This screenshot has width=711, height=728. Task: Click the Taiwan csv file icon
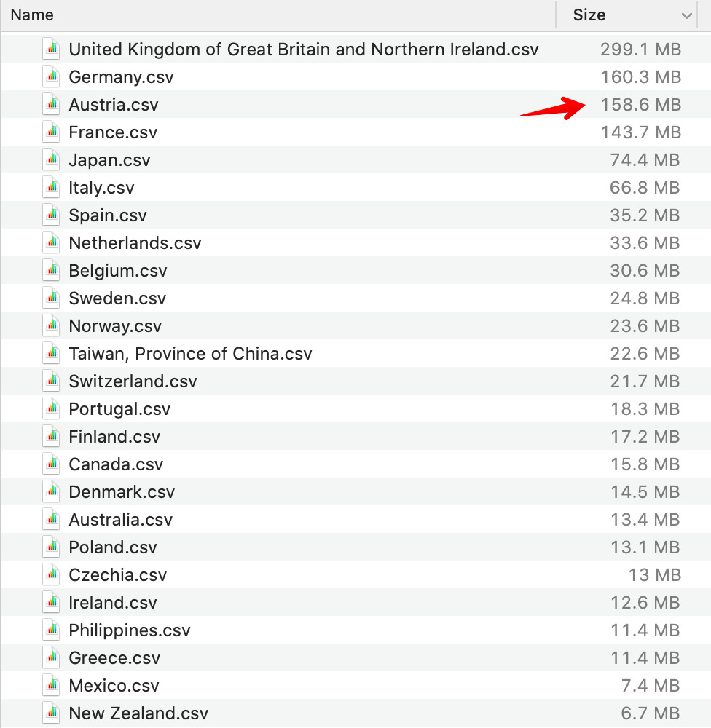pos(51,353)
